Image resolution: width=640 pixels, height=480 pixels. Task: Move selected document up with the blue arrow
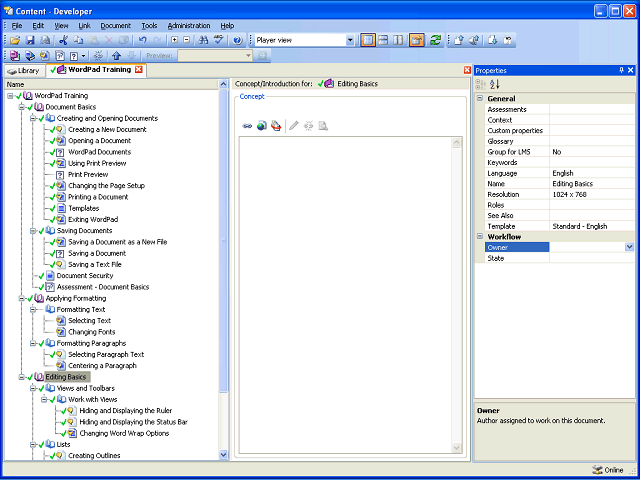(116, 55)
